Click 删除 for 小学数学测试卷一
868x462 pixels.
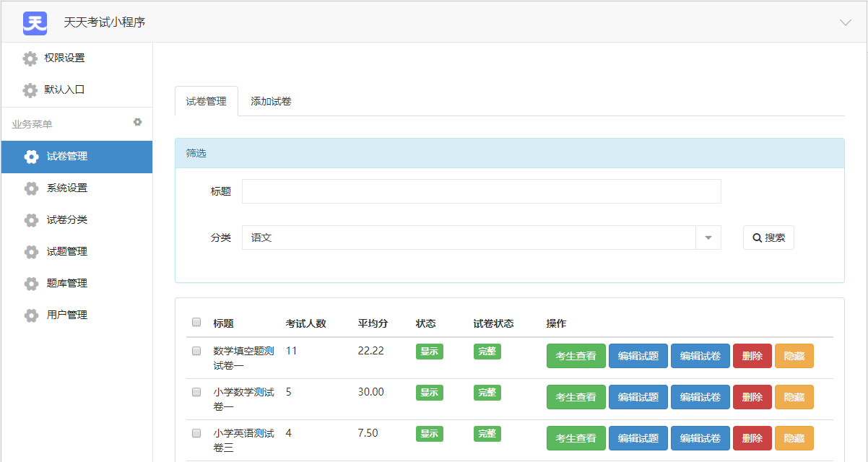tap(752, 397)
